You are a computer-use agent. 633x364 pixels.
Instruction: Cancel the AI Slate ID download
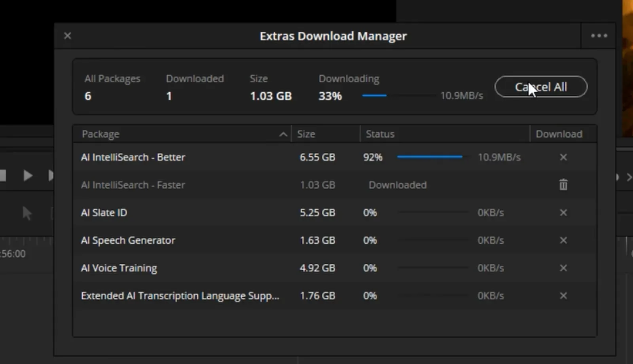coord(563,212)
